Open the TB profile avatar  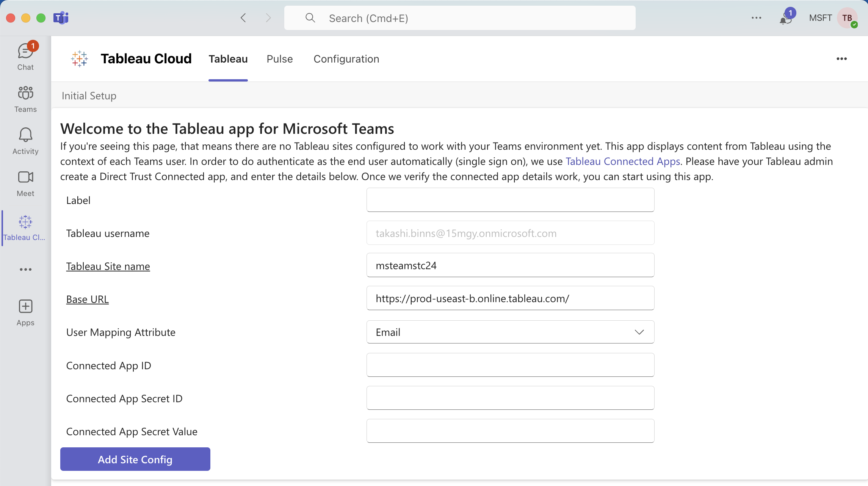tap(848, 18)
